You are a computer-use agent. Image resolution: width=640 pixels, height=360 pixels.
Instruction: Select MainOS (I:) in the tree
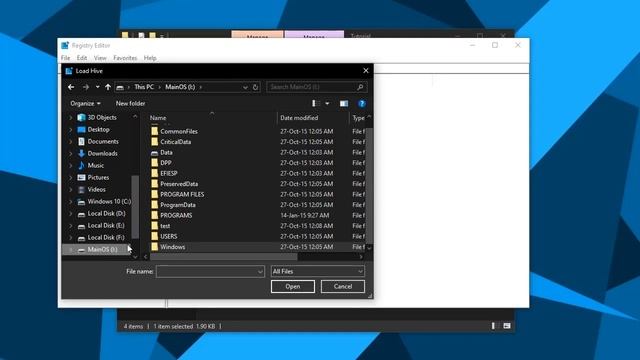(x=102, y=249)
